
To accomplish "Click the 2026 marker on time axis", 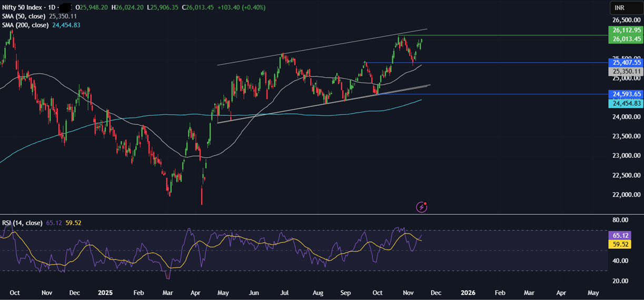I will (x=468, y=292).
